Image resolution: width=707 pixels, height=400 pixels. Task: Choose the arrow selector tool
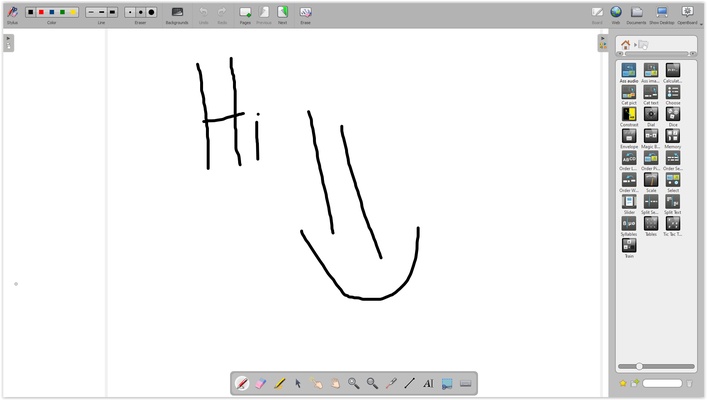pyautogui.click(x=298, y=383)
